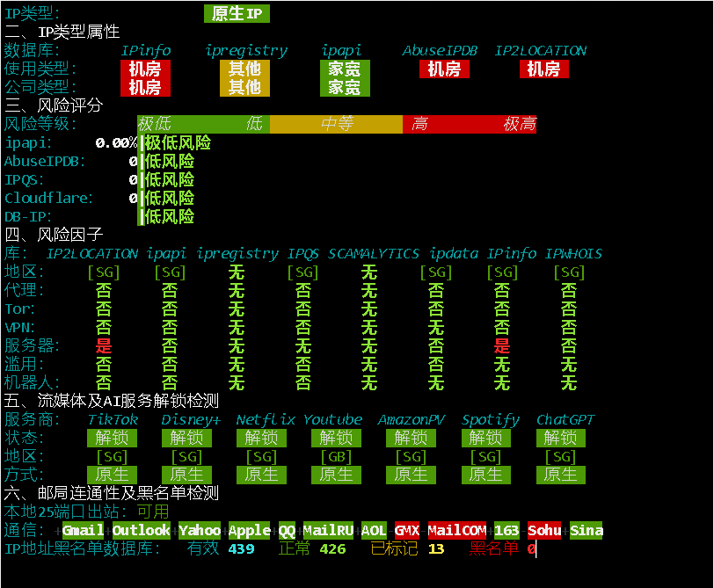The width and height of the screenshot is (714, 588).
Task: Click the ipdata column header
Action: (x=454, y=253)
